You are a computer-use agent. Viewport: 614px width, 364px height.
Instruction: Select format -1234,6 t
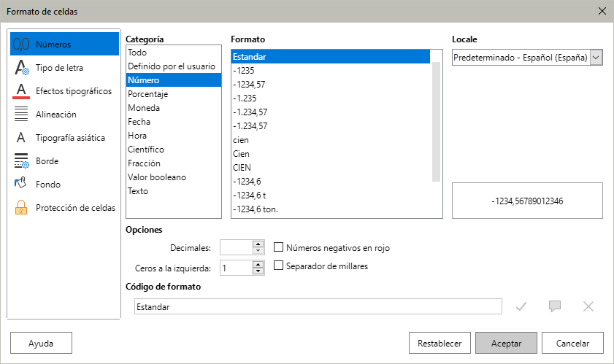coord(331,195)
